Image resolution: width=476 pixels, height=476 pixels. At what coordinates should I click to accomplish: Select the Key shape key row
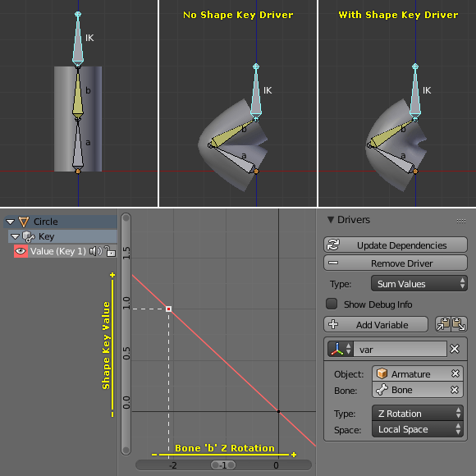[62, 236]
